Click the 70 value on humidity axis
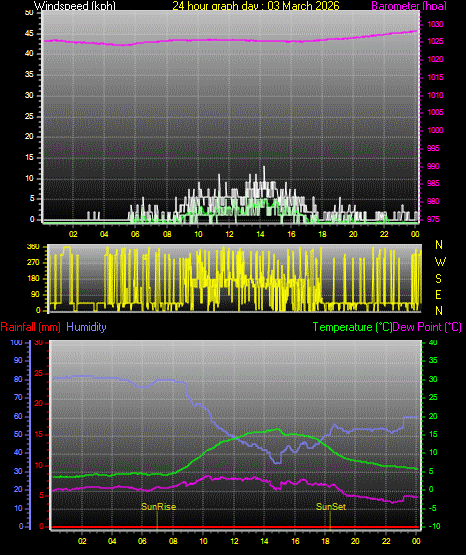Screen dimensions: 466x555 (x=18, y=397)
